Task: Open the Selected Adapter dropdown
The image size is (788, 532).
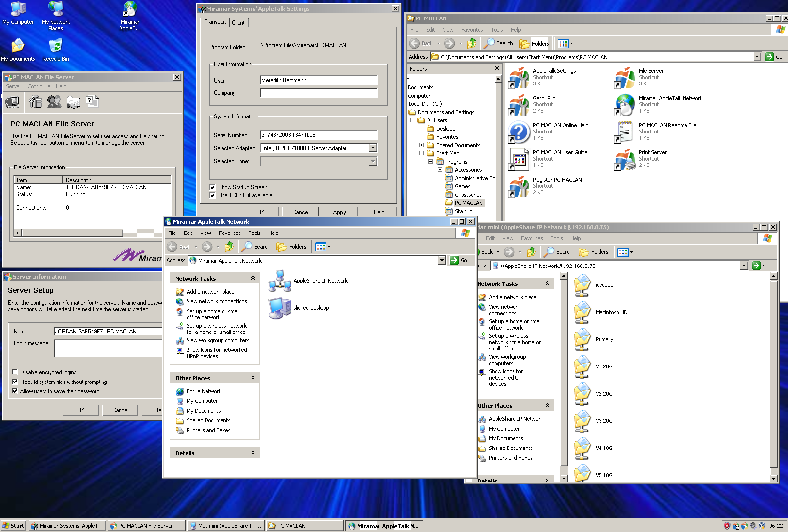Action: [373, 148]
